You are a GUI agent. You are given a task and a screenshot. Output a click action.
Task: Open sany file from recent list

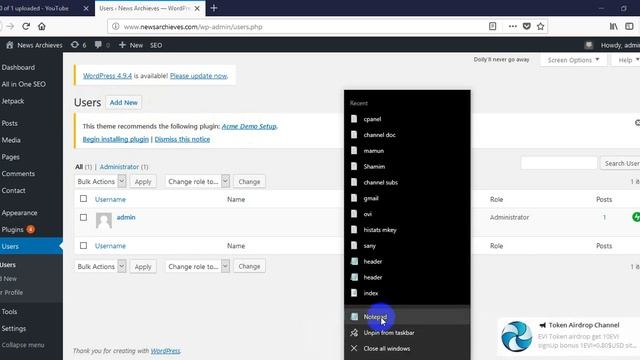coord(407,246)
